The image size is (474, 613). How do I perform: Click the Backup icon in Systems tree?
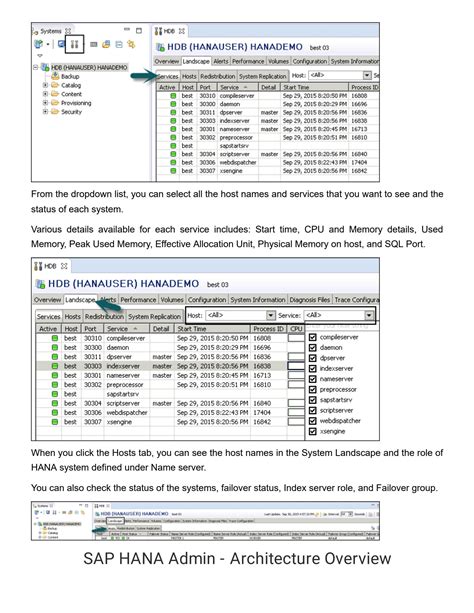[x=56, y=76]
